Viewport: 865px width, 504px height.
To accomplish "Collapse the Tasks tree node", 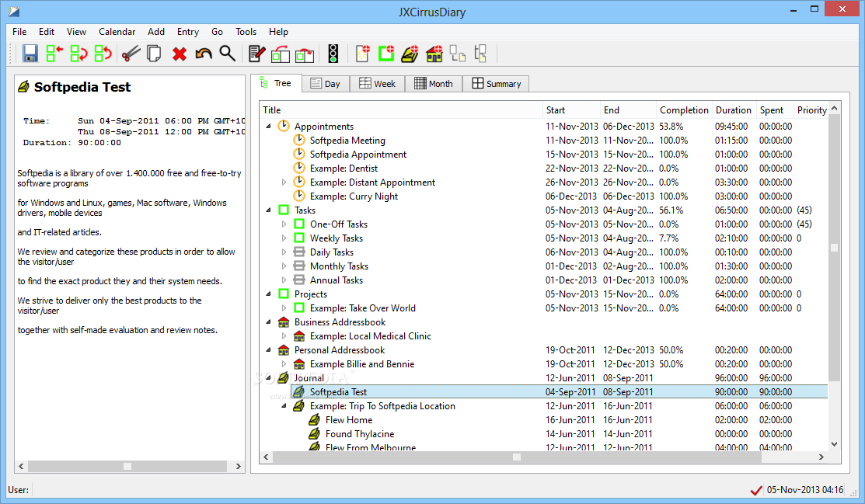I will pos(269,210).
